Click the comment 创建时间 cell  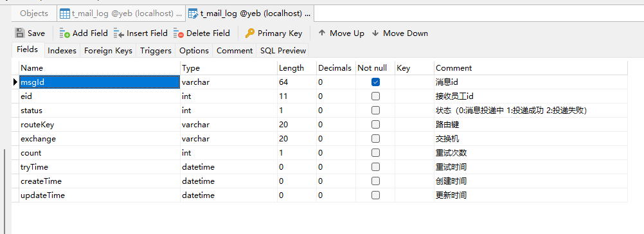531,181
